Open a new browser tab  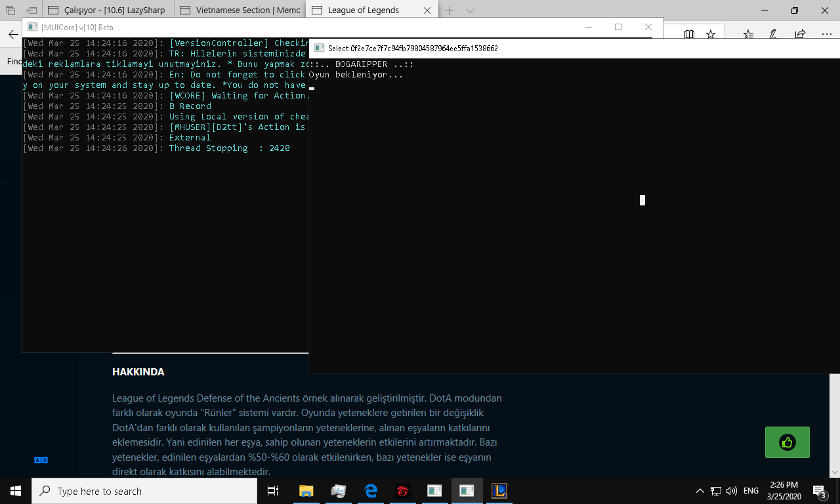click(x=450, y=10)
